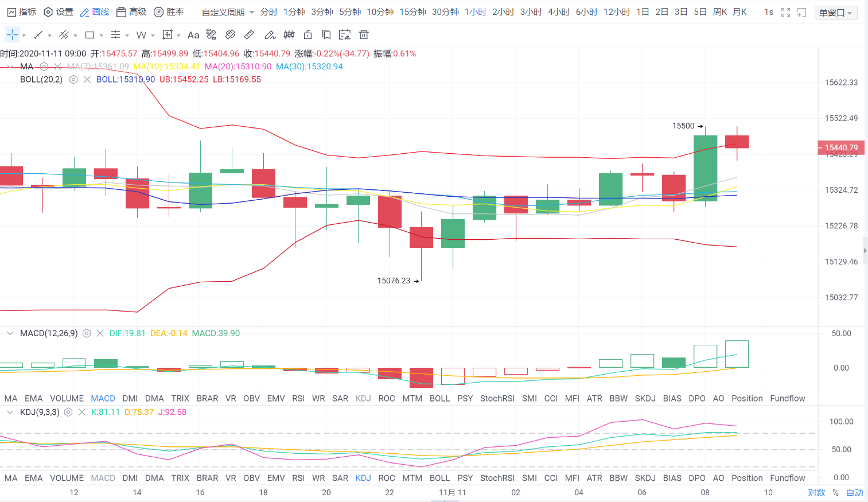Switch to 分时 timeframe
This screenshot has width=868, height=502.
[x=268, y=12]
